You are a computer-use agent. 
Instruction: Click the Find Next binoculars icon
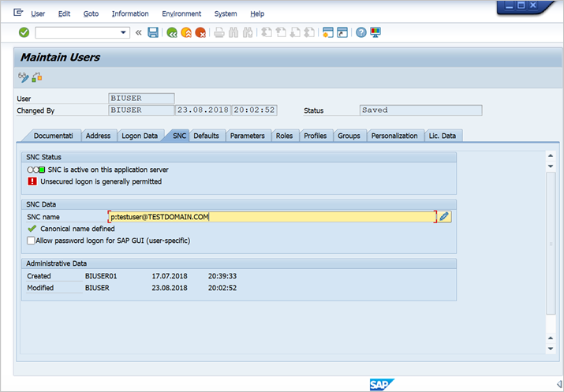248,32
